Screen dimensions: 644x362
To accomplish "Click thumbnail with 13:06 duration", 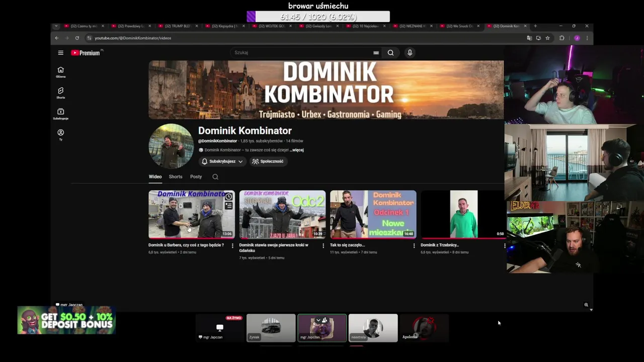I will click(x=192, y=214).
